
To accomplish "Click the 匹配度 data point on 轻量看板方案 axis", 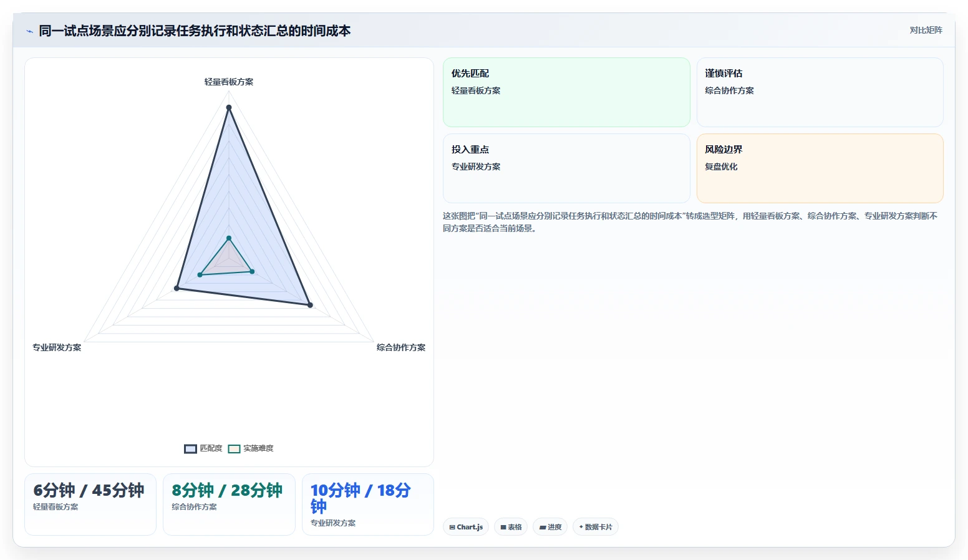I will point(229,107).
